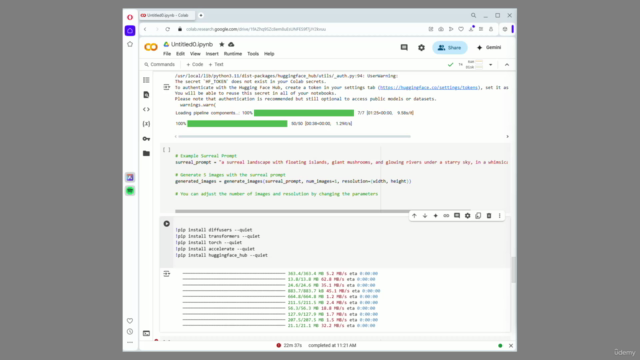Move the selected cell down
This screenshot has width=640, height=360.
(x=425, y=216)
